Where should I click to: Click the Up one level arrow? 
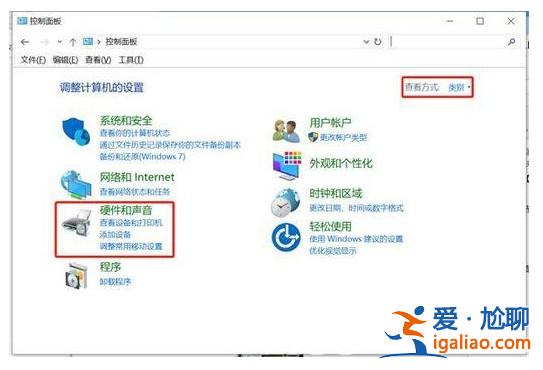72,42
